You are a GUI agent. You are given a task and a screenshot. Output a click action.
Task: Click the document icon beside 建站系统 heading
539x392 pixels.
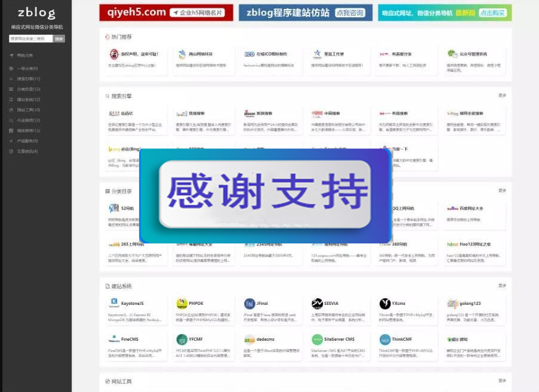tap(107, 286)
